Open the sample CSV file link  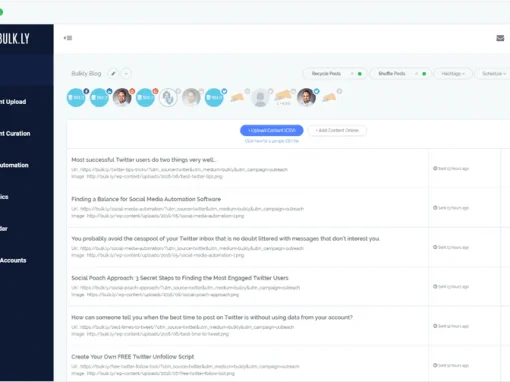coord(272,141)
